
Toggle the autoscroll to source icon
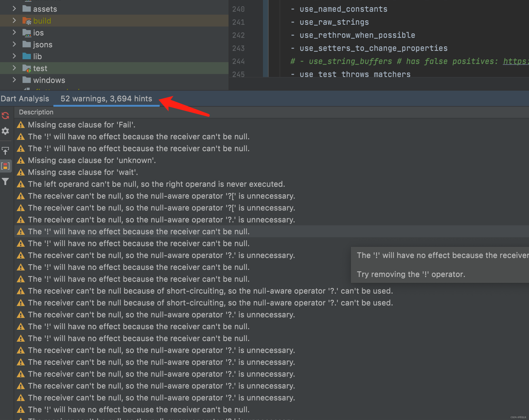5,150
